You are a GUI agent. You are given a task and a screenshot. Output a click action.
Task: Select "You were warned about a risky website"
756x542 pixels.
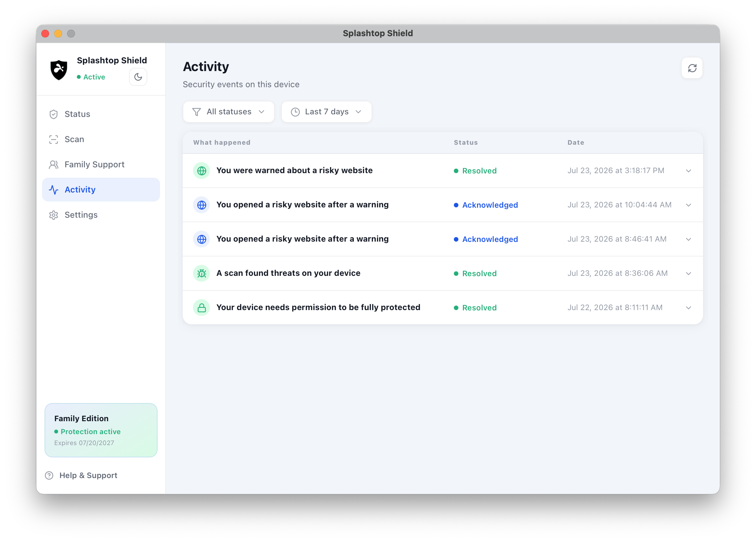click(x=294, y=171)
